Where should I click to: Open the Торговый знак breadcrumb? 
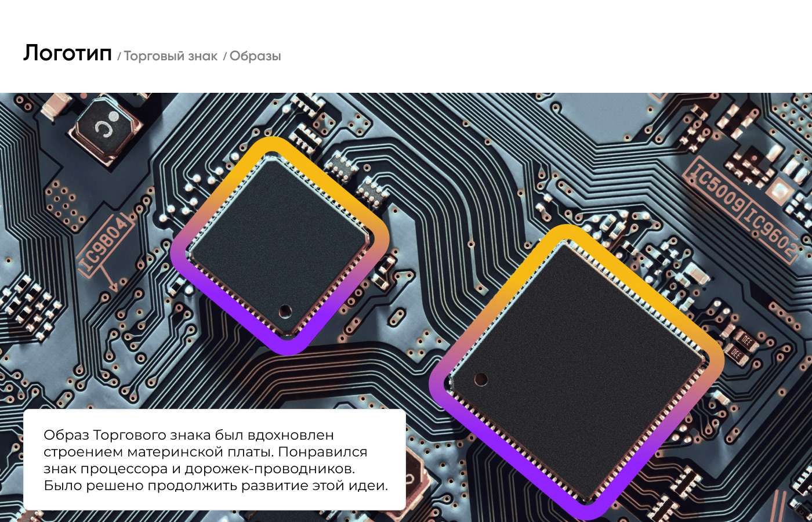[171, 56]
